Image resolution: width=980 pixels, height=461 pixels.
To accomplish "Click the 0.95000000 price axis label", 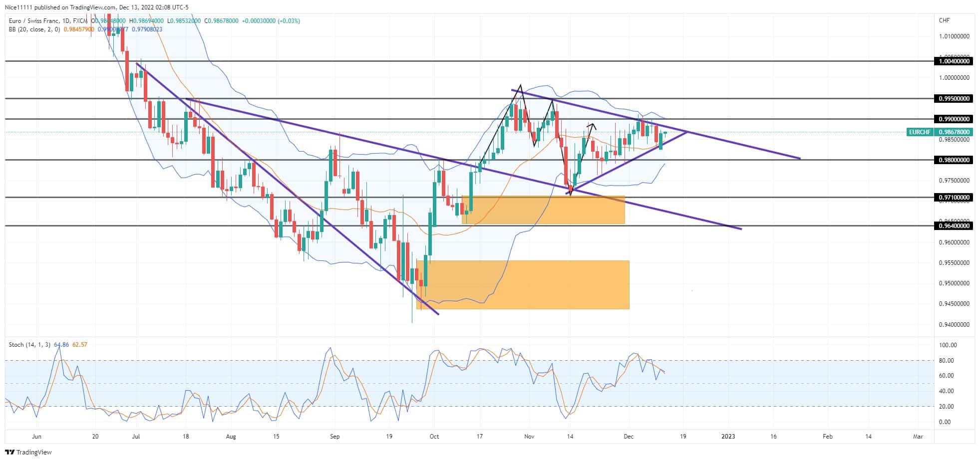I will (x=954, y=283).
